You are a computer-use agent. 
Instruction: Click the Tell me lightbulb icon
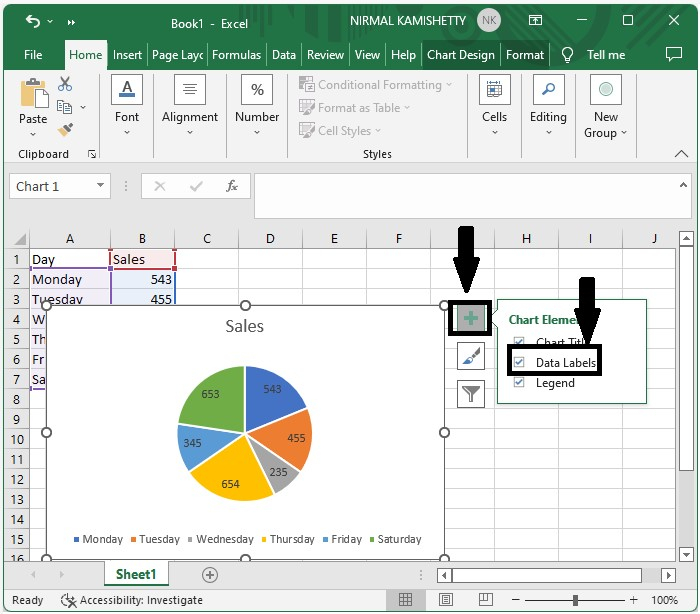click(567, 55)
